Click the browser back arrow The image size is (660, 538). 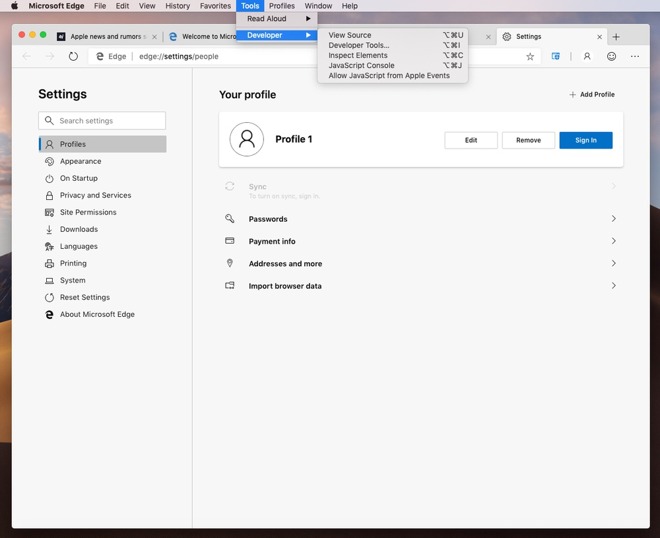pos(27,56)
